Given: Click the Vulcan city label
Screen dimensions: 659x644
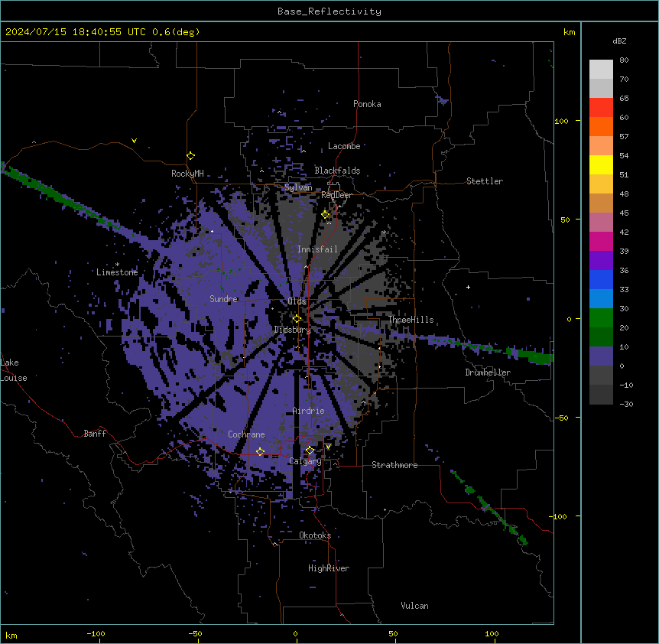Looking at the screenshot, I should pos(415,606).
